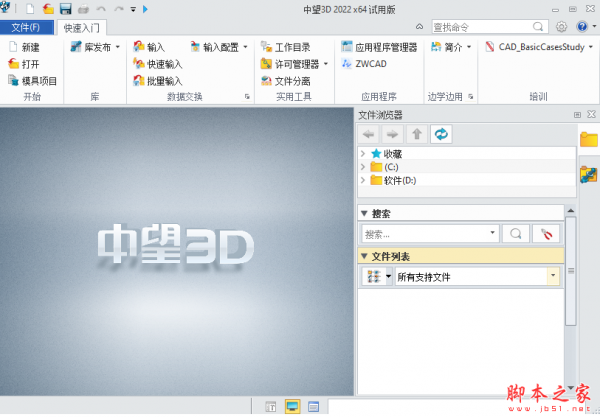
Task: Click the New file icon in quick access toolbar
Action: [x=30, y=9]
